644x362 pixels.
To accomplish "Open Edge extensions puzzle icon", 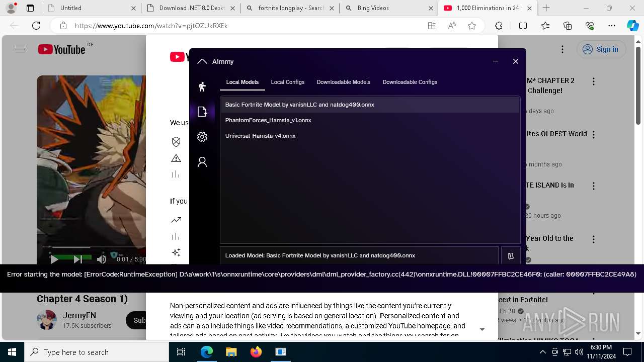I will (499, 26).
